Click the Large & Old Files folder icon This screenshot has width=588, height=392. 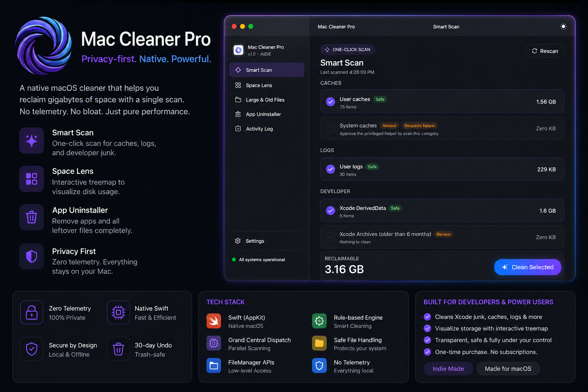pos(238,100)
